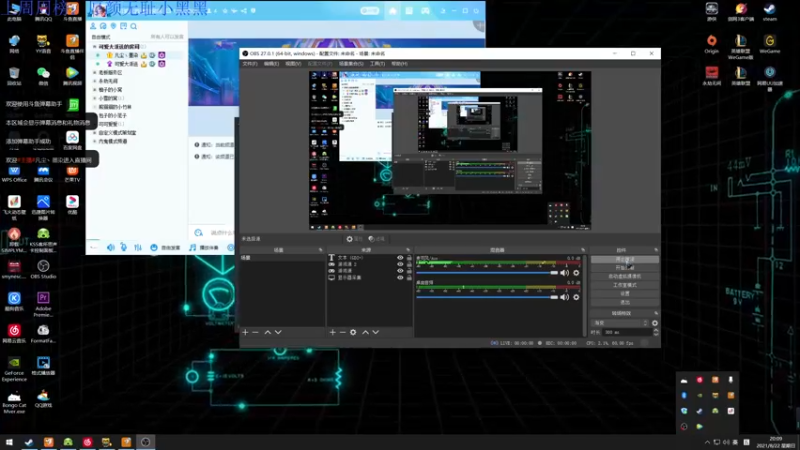Viewport: 800px width, 450px height.
Task: Open mic audio track settings gear
Action: click(576, 273)
